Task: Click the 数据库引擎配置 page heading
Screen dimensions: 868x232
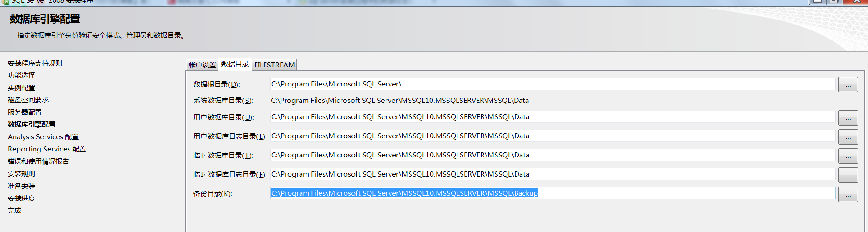Action: pyautogui.click(x=45, y=19)
